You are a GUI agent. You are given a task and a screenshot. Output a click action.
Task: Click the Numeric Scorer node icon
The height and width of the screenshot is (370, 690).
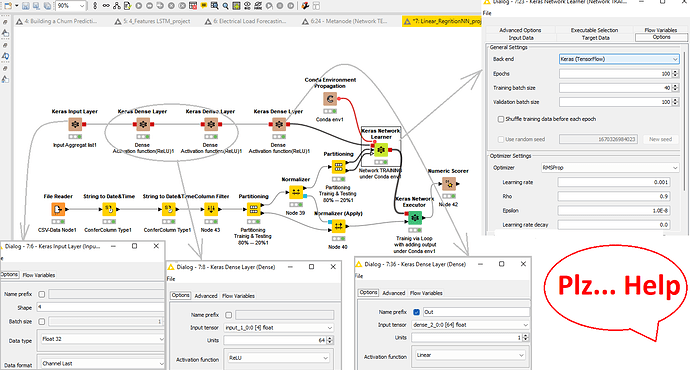point(448,184)
